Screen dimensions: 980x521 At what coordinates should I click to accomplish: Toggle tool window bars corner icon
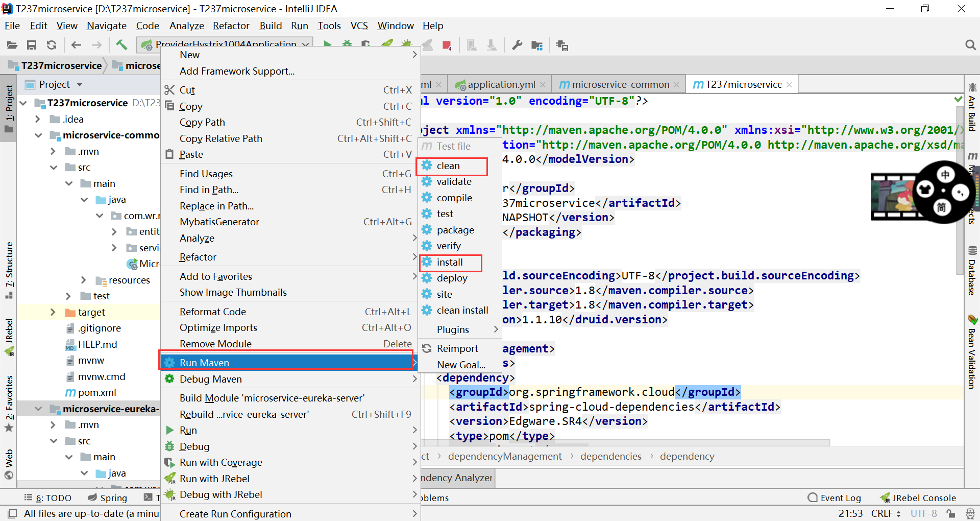(x=12, y=513)
